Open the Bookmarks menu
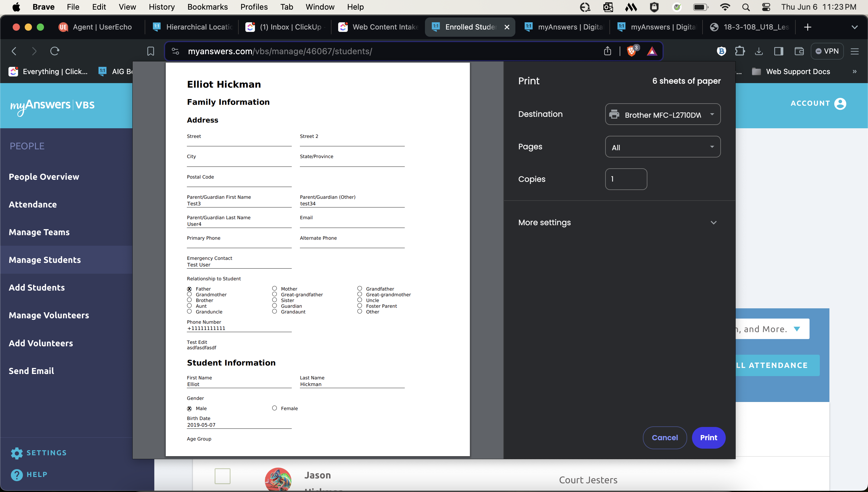The height and width of the screenshot is (492, 868). [x=207, y=7]
